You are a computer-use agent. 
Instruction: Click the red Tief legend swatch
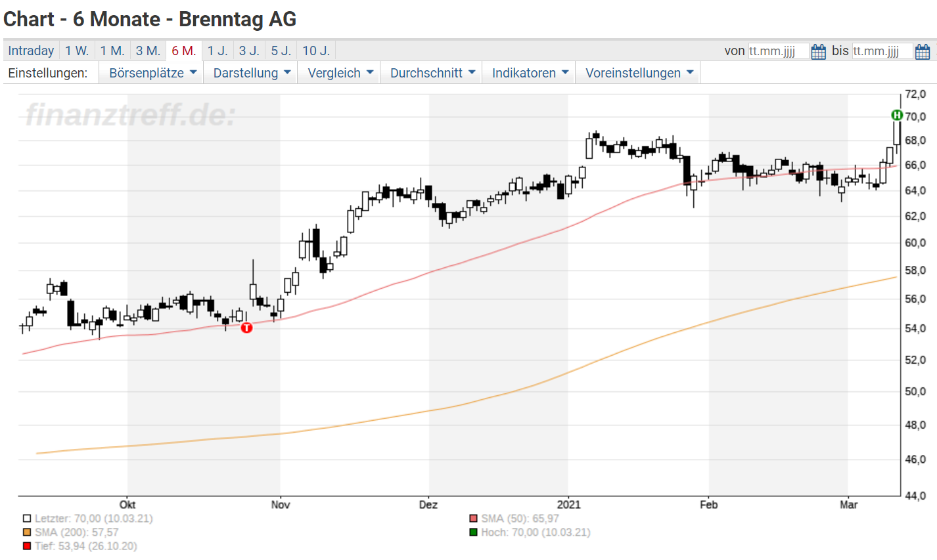click(27, 546)
